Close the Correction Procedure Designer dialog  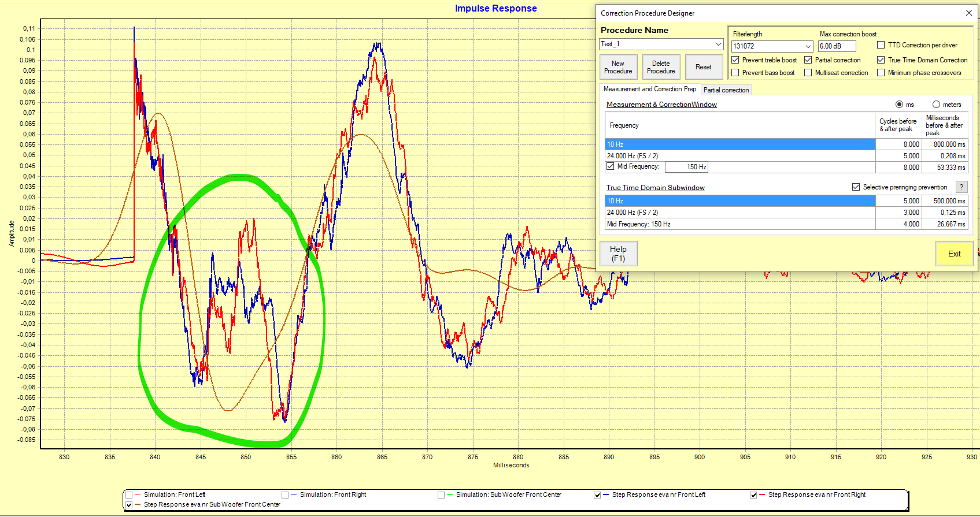click(968, 13)
